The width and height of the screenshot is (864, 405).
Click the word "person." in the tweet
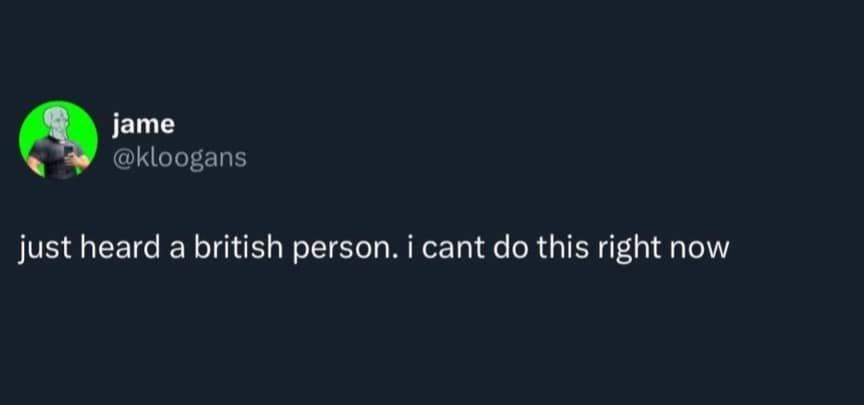pos(346,247)
